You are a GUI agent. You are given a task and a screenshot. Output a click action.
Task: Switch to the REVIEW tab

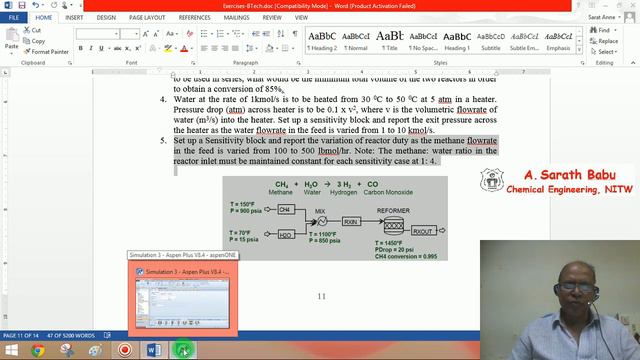[x=272, y=18]
